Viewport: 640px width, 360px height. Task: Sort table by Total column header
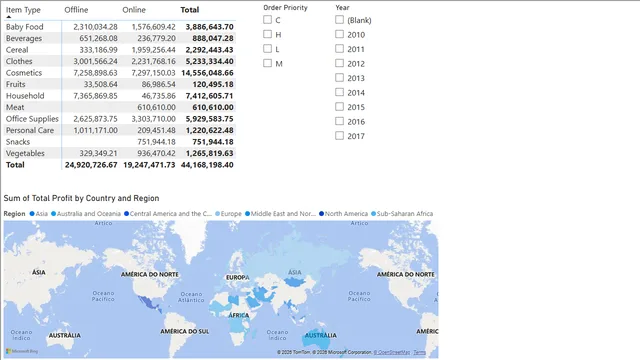tap(190, 10)
